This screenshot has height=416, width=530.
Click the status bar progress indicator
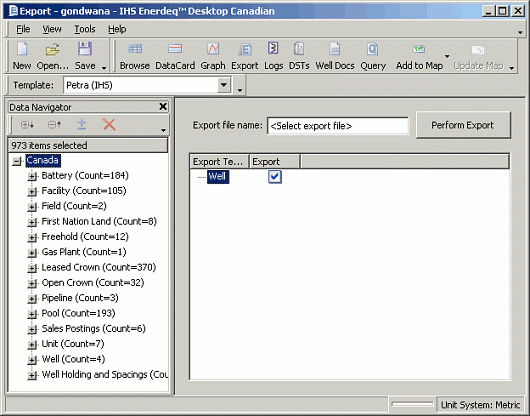pos(412,404)
